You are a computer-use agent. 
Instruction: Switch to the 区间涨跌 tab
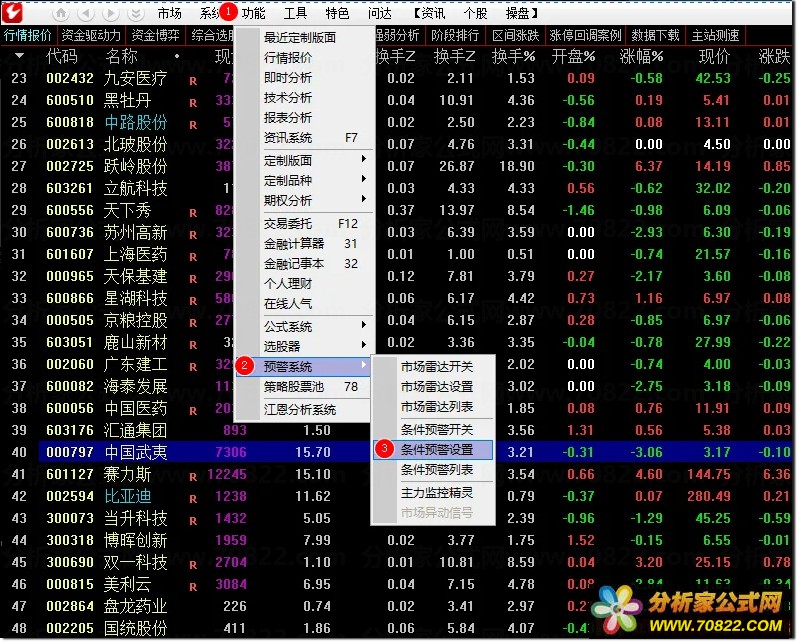pyautogui.click(x=515, y=35)
